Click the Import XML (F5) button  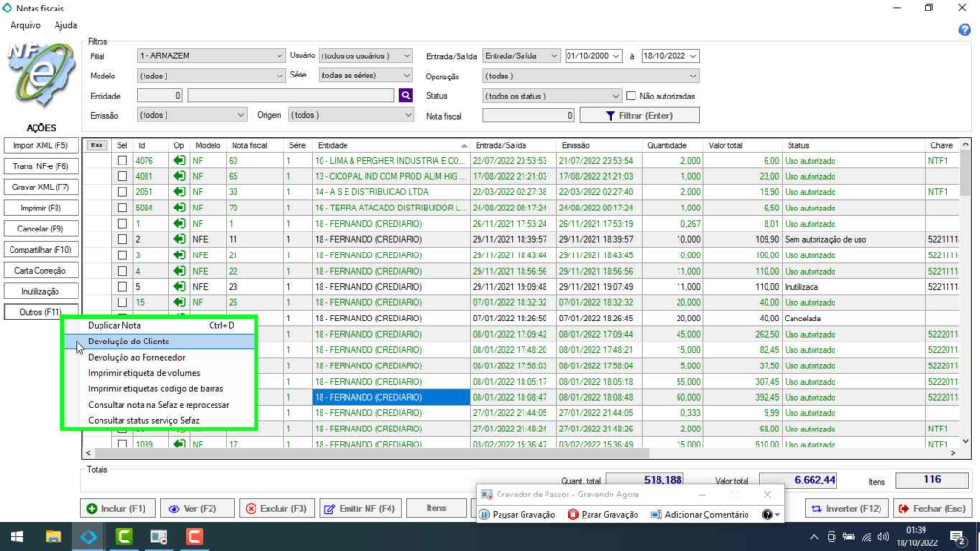tap(40, 145)
